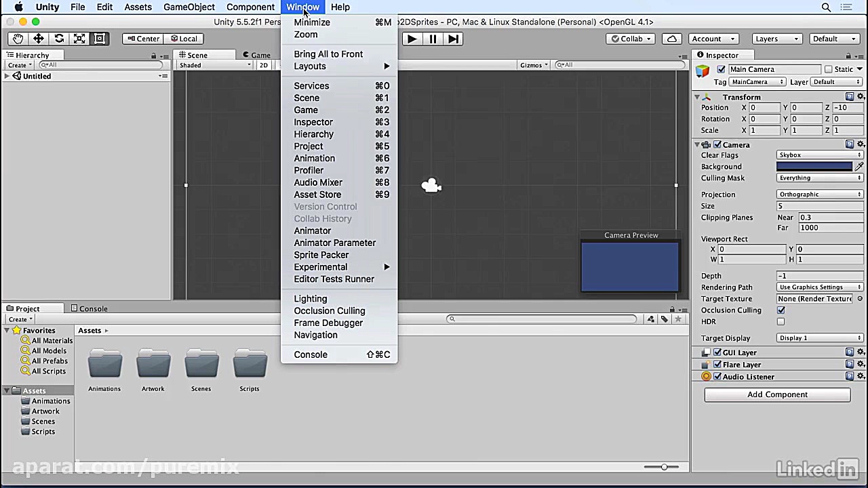
Task: Enable the Static checkbox
Action: click(828, 69)
